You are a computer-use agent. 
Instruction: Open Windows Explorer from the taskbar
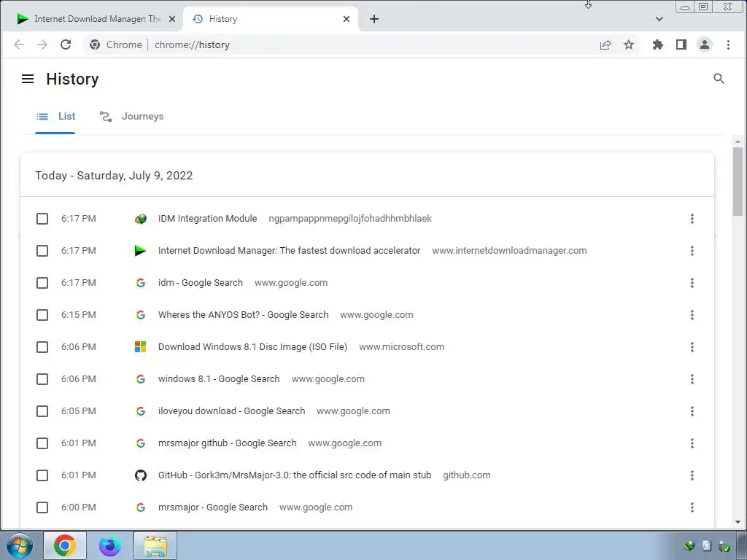point(155,545)
